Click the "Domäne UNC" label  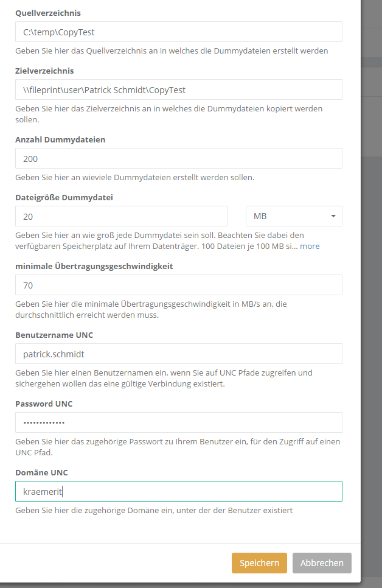click(x=41, y=472)
